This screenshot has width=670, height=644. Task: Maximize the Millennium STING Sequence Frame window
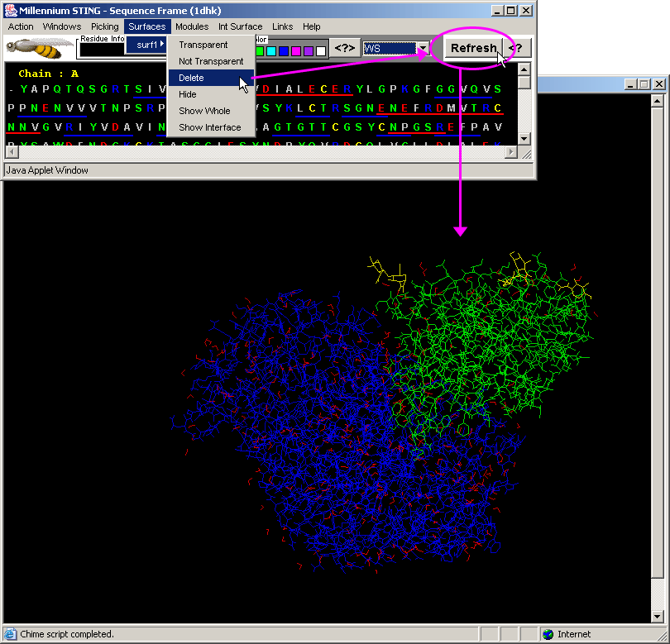510,11
